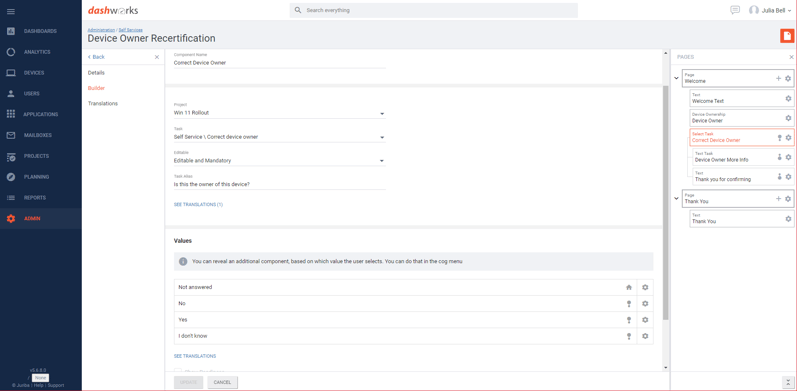Open the chat messages icon

click(735, 10)
